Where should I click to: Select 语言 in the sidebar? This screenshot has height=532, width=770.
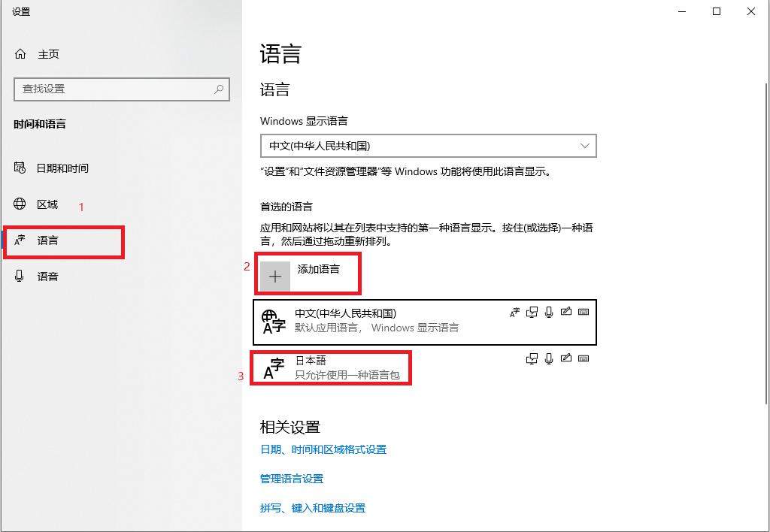tap(47, 240)
